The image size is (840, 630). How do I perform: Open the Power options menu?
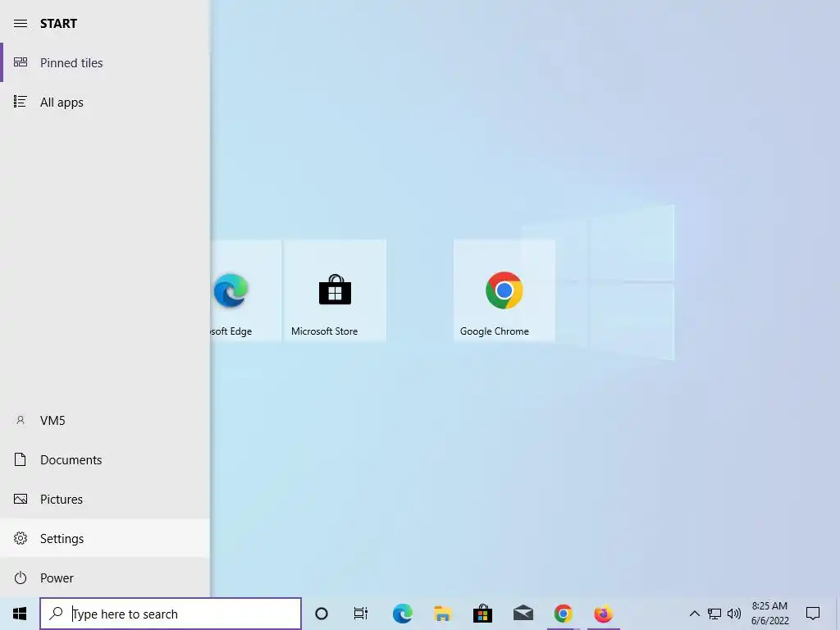(x=105, y=578)
